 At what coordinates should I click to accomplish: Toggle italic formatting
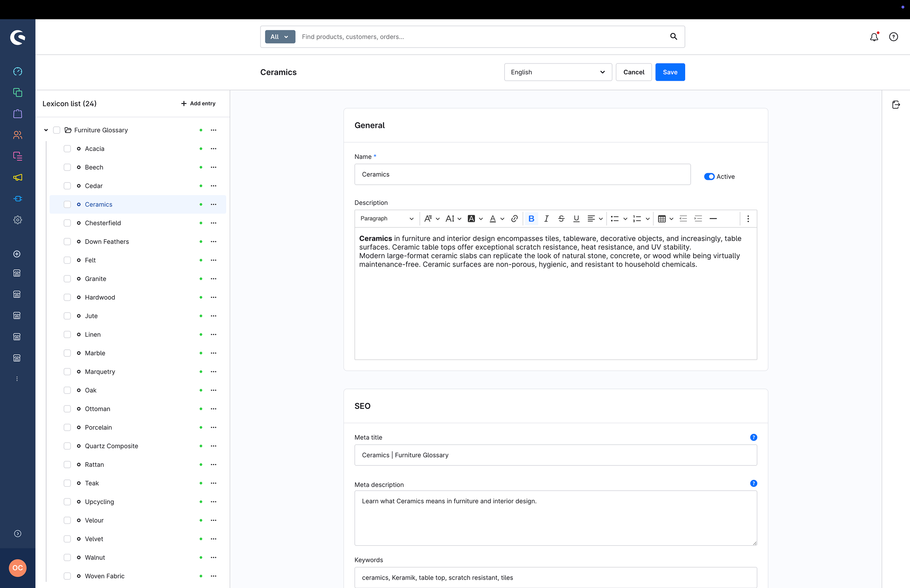pos(547,219)
